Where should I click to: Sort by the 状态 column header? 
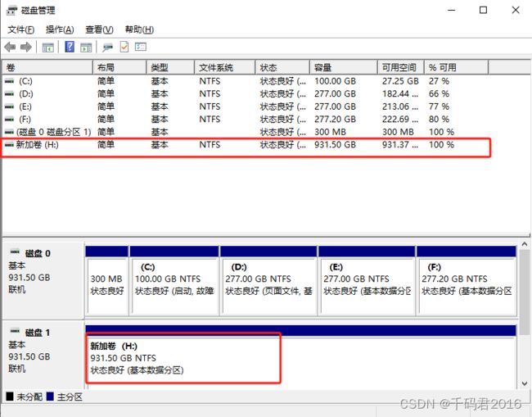[x=282, y=67]
